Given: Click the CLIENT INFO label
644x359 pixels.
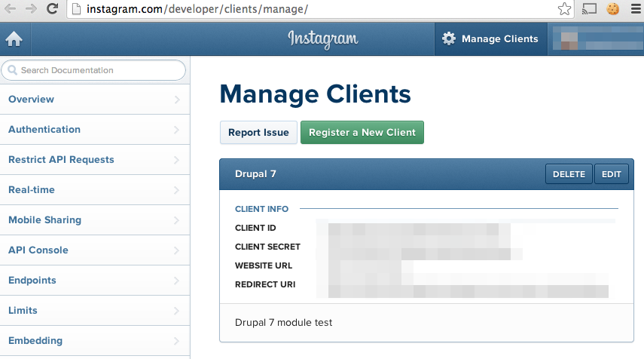Looking at the screenshot, I should [x=261, y=209].
